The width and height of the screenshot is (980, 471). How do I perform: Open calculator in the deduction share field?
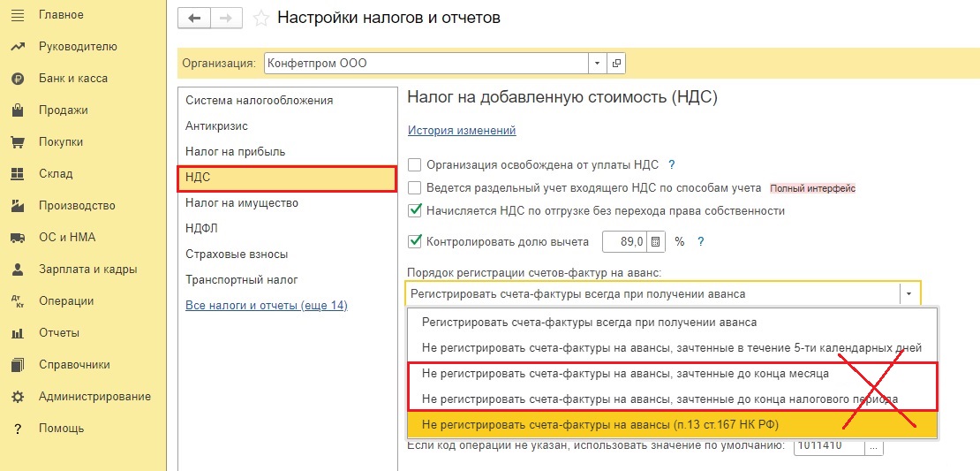coord(656,241)
